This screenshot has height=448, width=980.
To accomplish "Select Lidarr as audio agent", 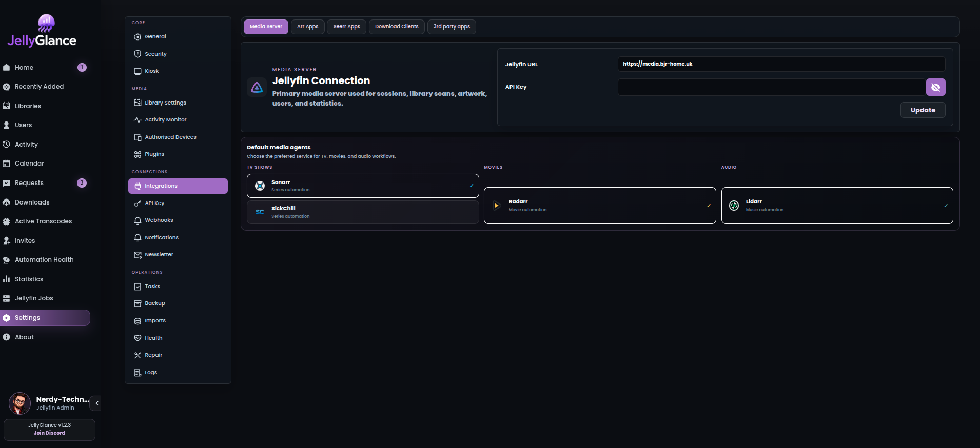I will point(837,206).
